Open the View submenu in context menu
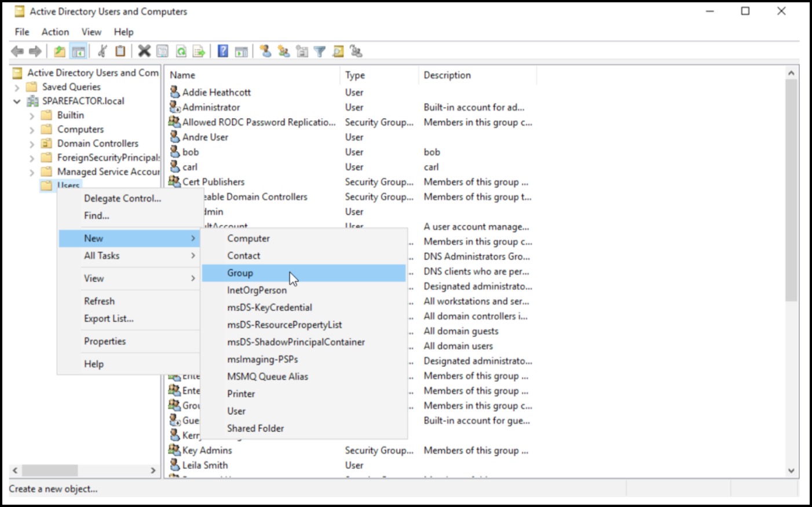This screenshot has height=507, width=812. click(x=129, y=278)
